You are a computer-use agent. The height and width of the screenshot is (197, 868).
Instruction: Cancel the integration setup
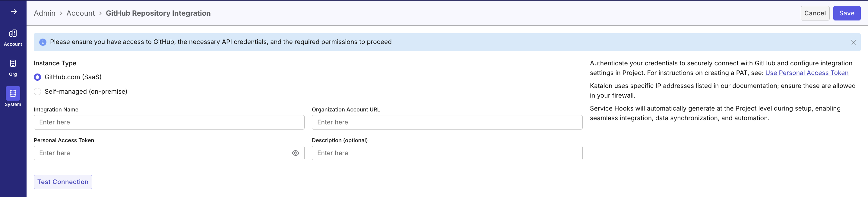tap(815, 13)
